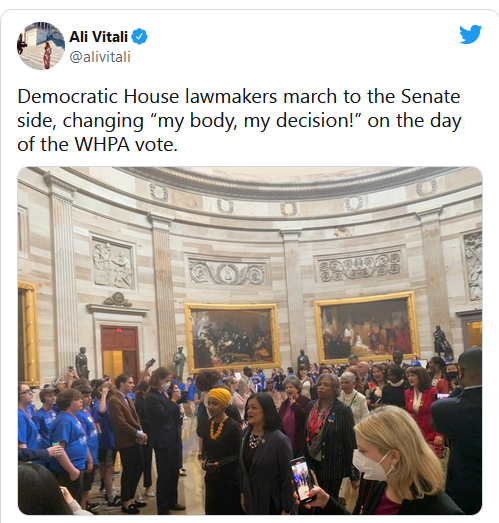Click the man in the brown blazer
The image size is (499, 523).
click(125, 434)
